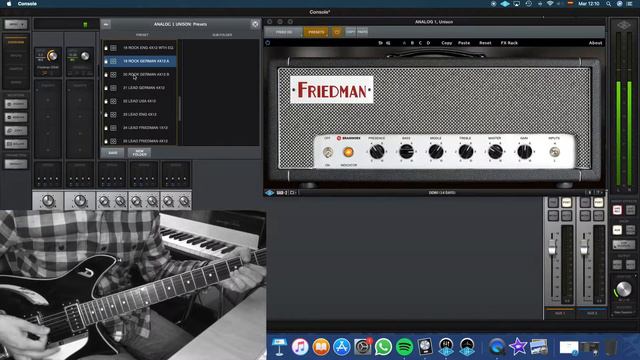640x360 pixels.
Task: Select preset 18 ROCK ENG 4X12 WITH EQ
Action: pyautogui.click(x=140, y=48)
